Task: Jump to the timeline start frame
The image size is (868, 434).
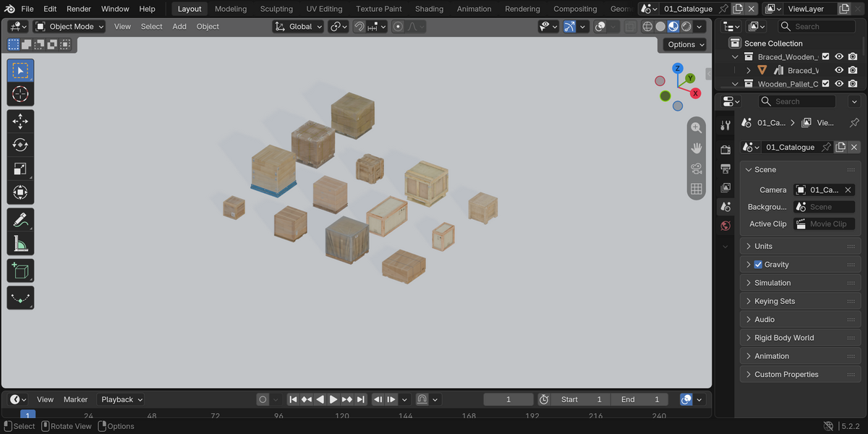Action: tap(293, 399)
